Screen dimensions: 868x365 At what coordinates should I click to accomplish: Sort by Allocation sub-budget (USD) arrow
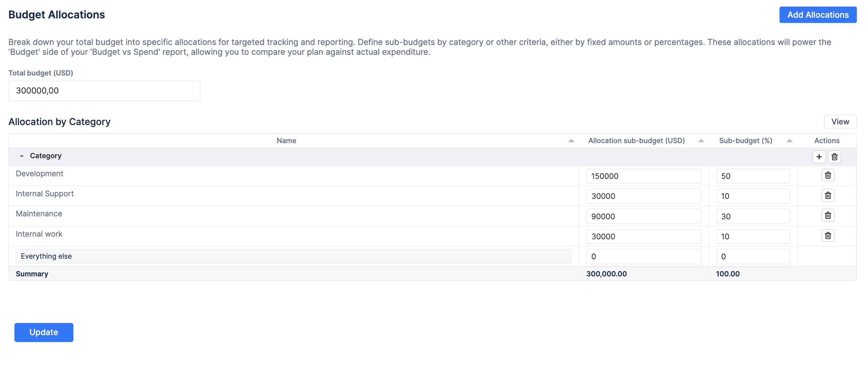click(701, 141)
